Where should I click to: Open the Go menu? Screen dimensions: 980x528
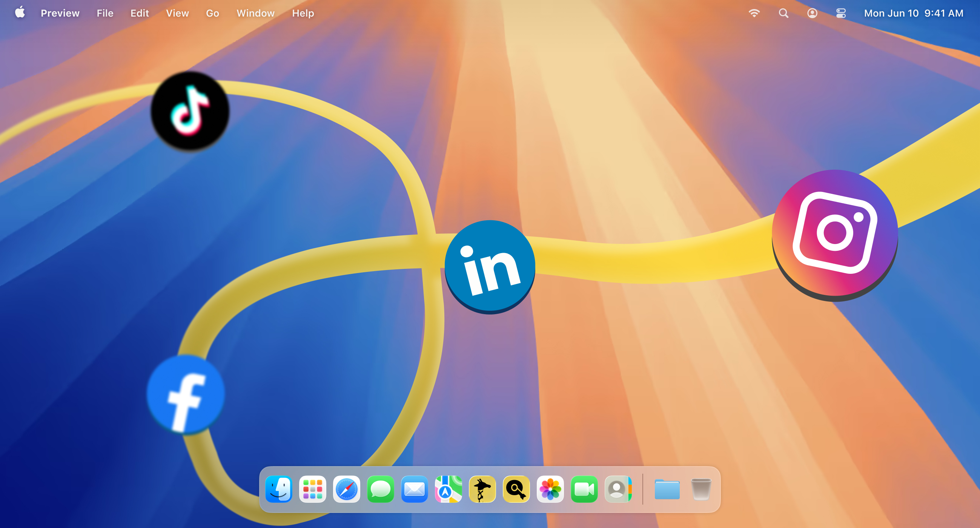coord(212,13)
